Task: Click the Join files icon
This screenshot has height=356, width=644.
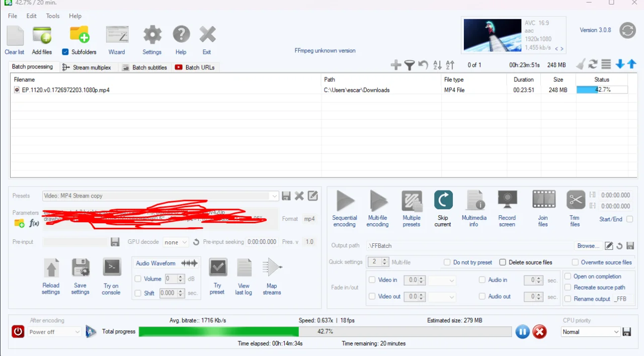Action: (543, 200)
